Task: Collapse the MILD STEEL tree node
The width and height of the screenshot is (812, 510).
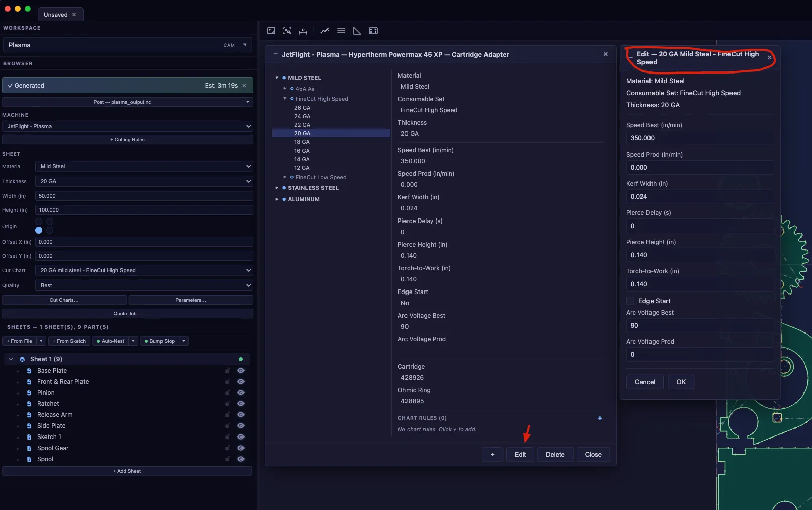Action: point(277,78)
